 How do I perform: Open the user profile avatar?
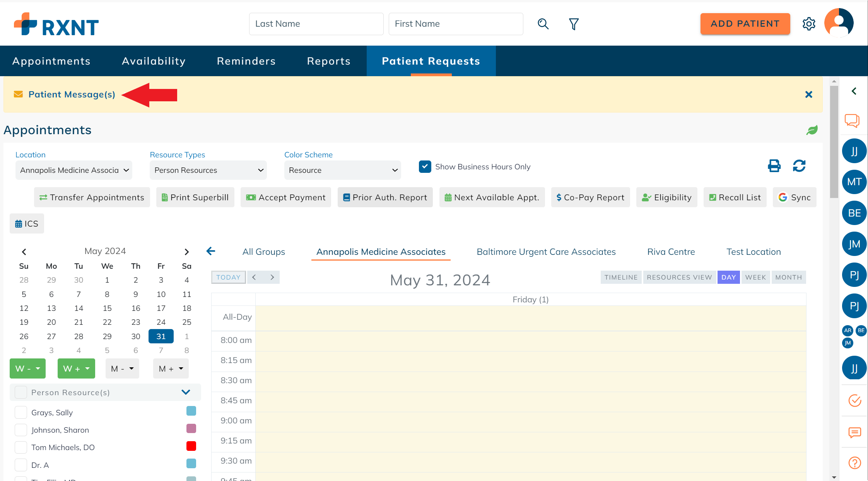pyautogui.click(x=839, y=23)
